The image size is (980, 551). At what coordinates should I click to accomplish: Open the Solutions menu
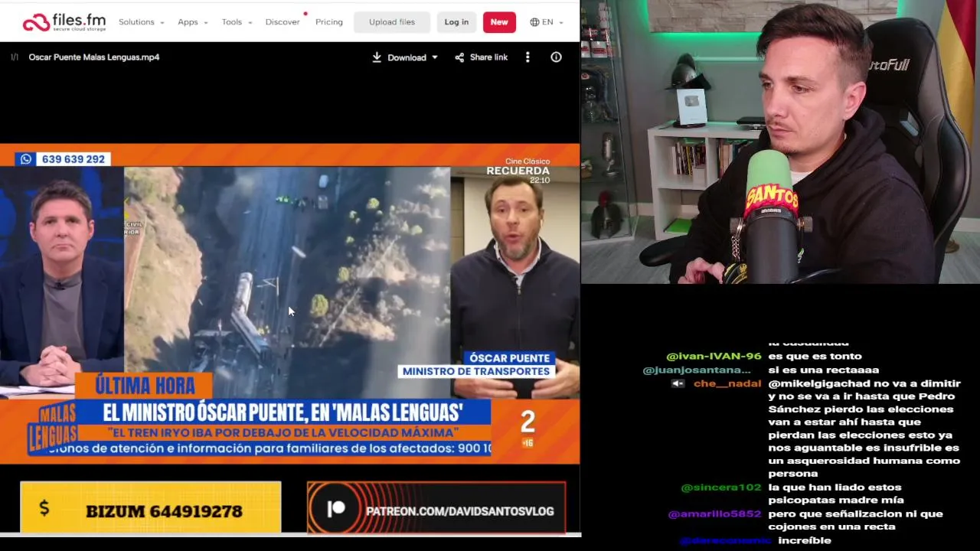(x=141, y=22)
